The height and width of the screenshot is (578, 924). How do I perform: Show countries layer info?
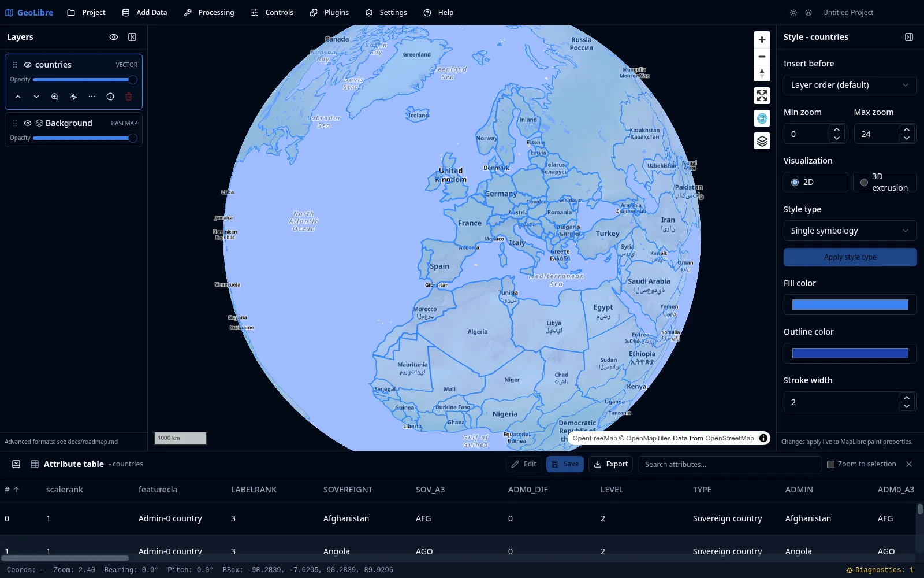[110, 97]
